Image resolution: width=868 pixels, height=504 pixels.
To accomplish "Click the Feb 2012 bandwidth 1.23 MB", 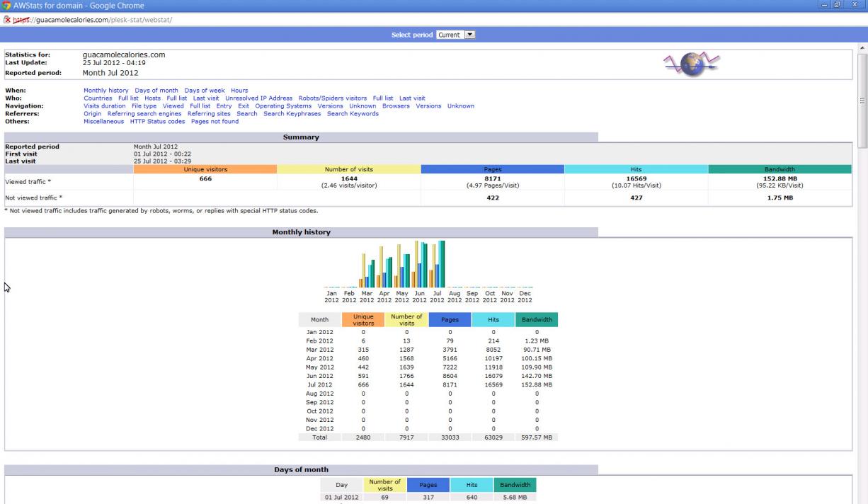I will 537,340.
